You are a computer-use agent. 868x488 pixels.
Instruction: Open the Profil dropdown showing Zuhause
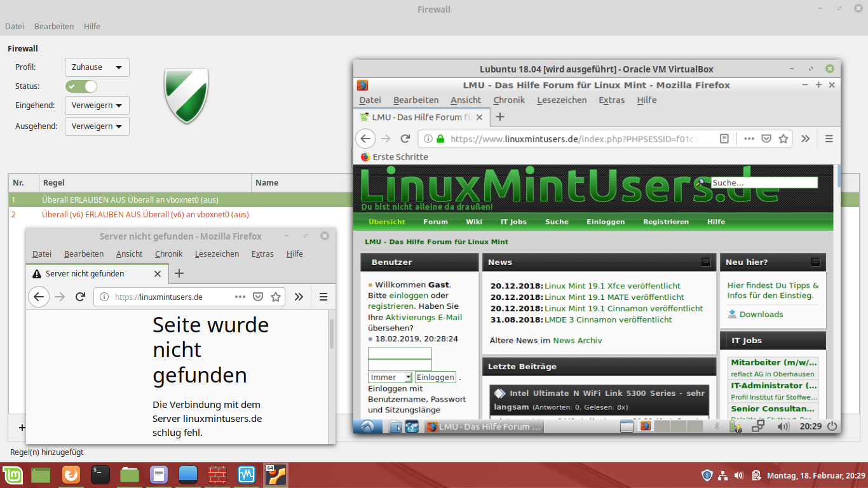click(x=97, y=67)
